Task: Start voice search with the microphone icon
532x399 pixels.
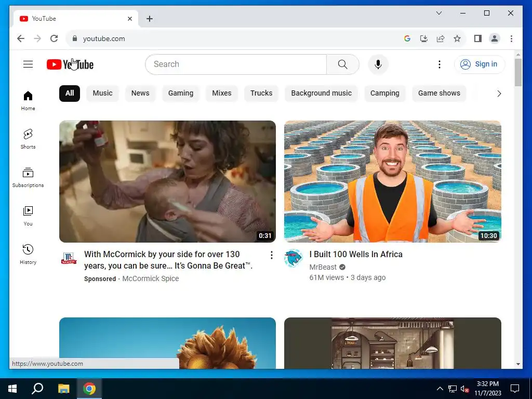Action: coord(378,64)
